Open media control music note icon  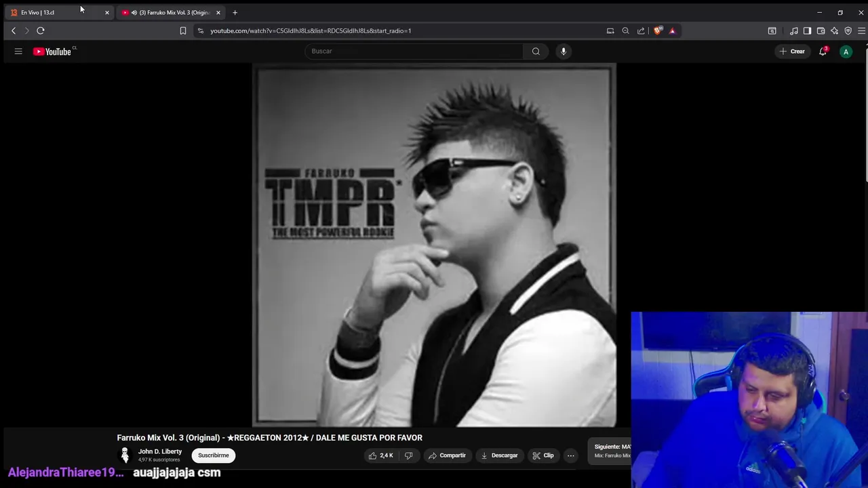pyautogui.click(x=794, y=30)
